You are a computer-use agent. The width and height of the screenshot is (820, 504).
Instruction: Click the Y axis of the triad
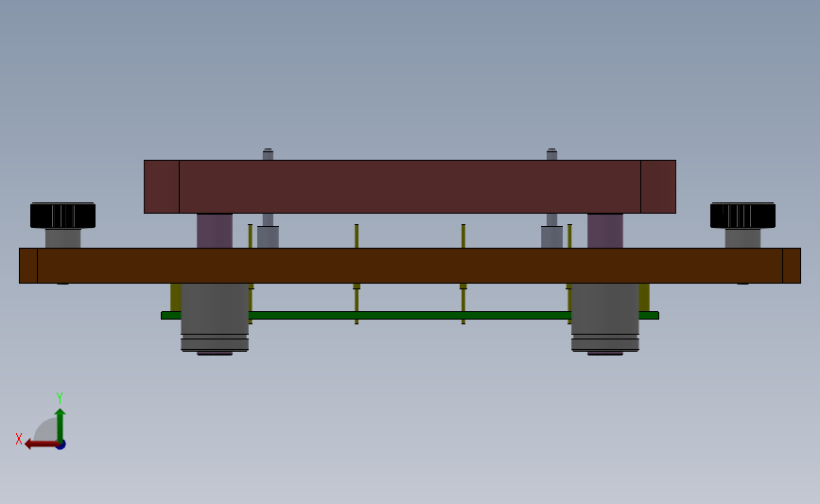(60, 426)
